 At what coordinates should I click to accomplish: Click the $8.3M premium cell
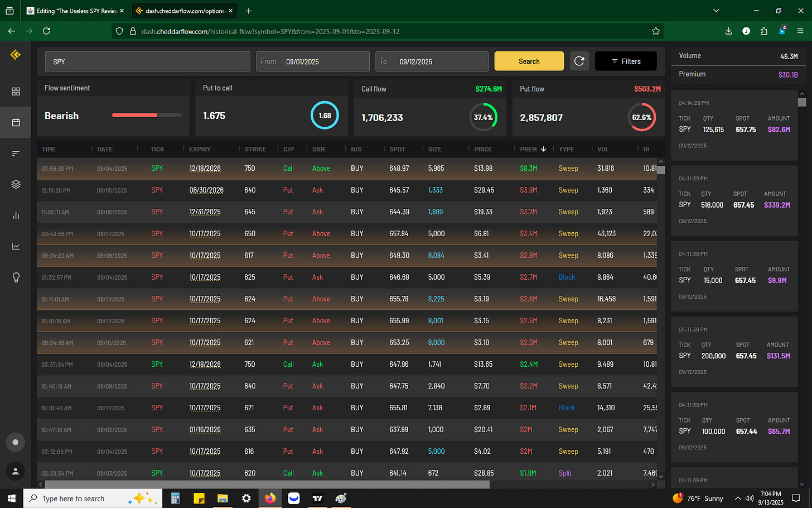[x=529, y=168]
